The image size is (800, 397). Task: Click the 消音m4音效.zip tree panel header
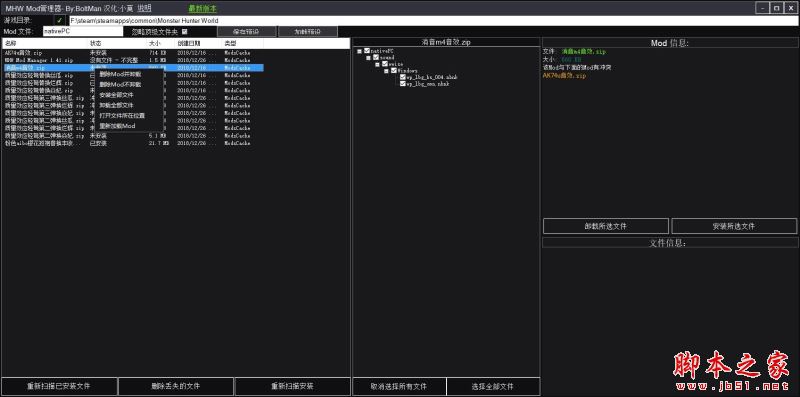[446, 42]
